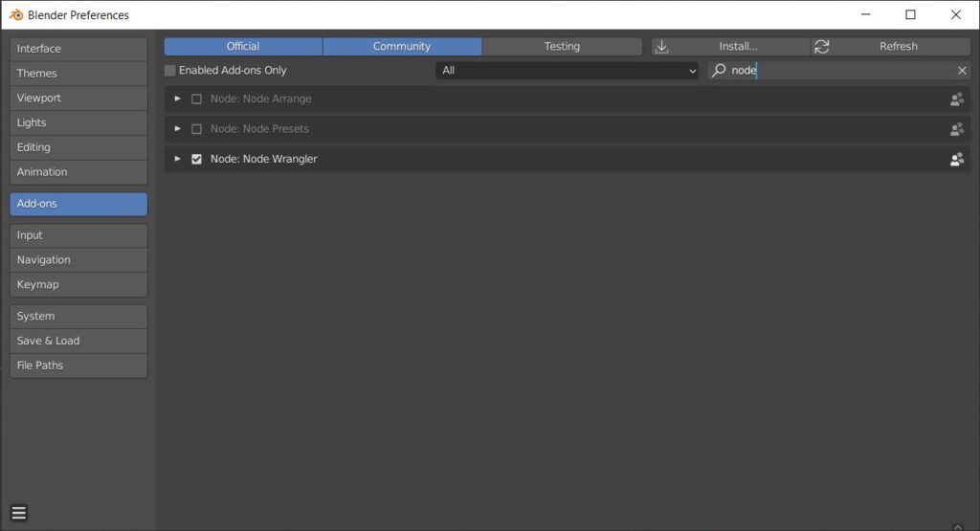This screenshot has height=531, width=980.
Task: Disable the Node Wrangler add-on checkbox
Action: point(196,159)
